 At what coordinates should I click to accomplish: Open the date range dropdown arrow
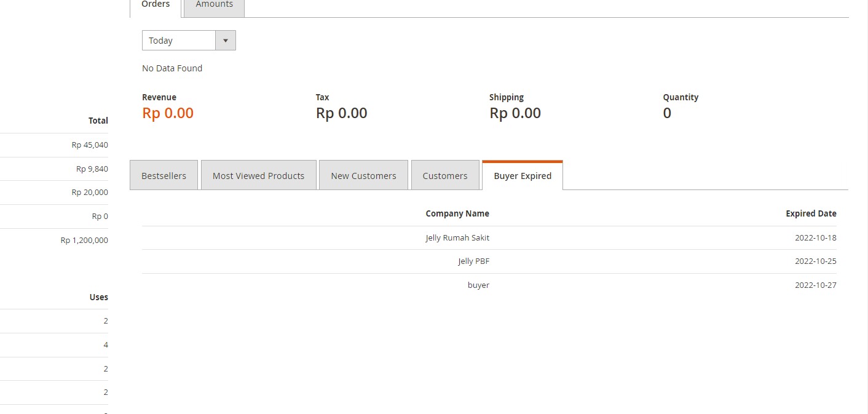click(x=225, y=40)
